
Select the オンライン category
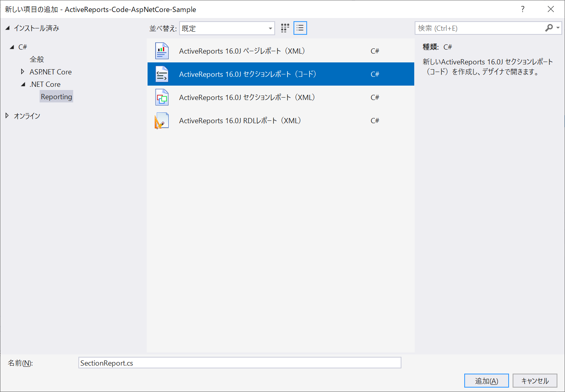27,116
